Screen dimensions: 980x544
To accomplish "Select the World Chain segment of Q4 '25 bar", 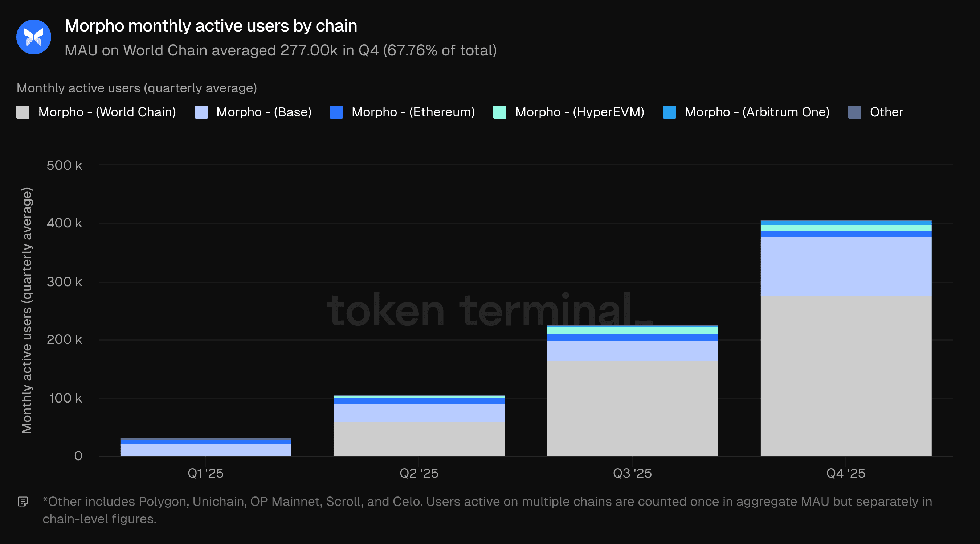I will (846, 376).
